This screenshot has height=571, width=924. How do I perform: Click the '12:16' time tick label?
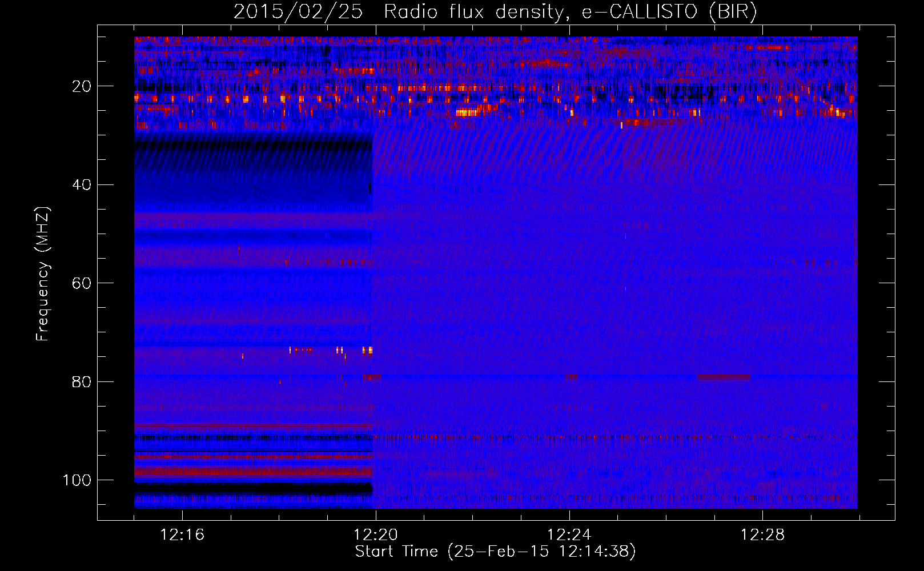pyautogui.click(x=182, y=535)
